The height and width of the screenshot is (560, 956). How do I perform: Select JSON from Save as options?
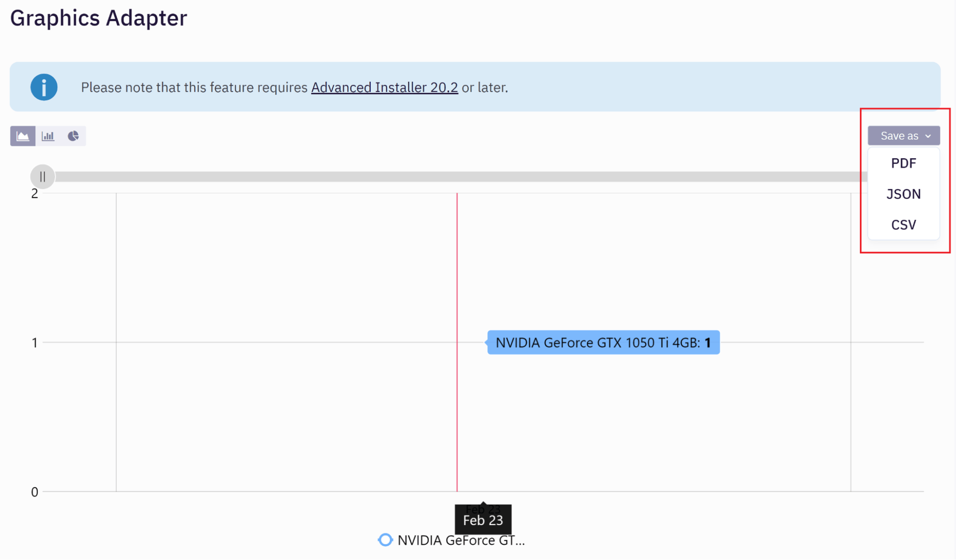(x=903, y=194)
